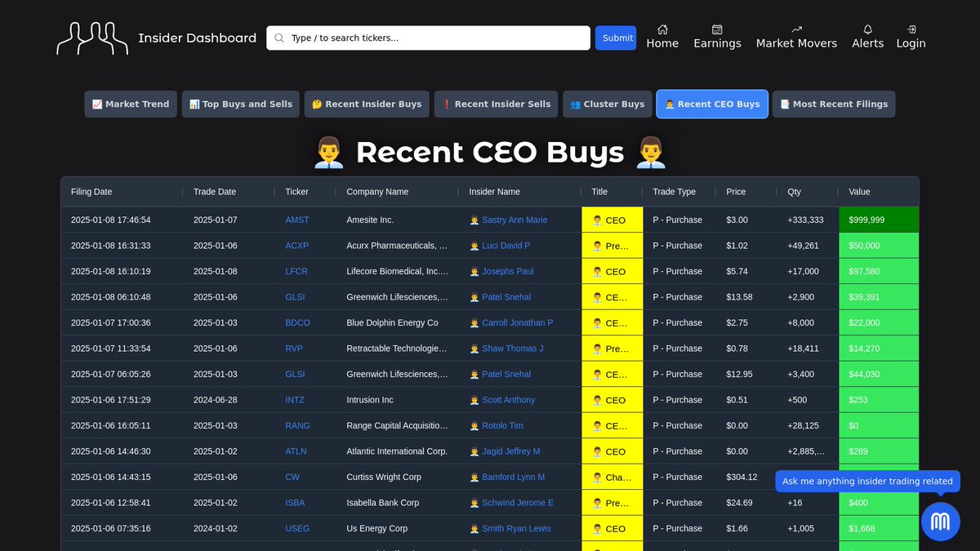Open the ACXP ticker link
Screen dimensions: 980x551
click(x=296, y=246)
